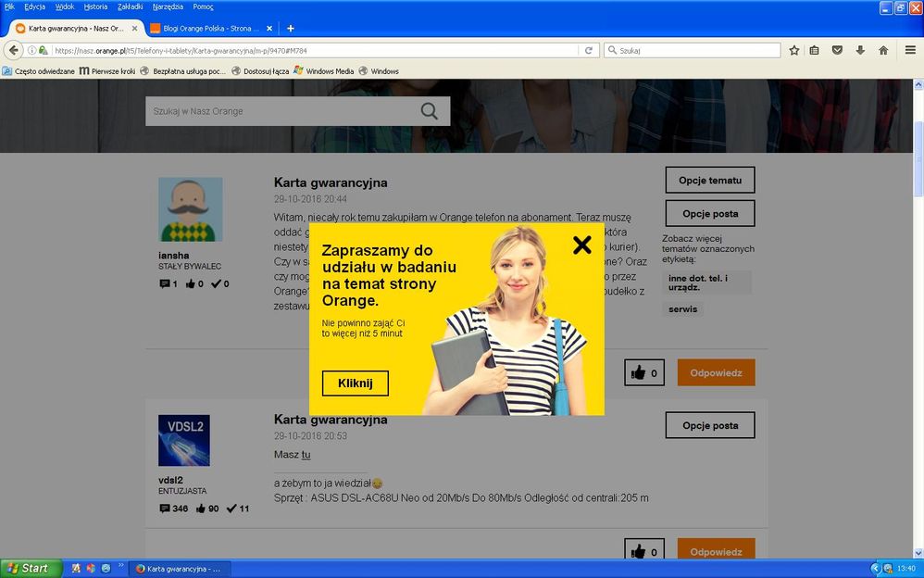The image size is (924, 578).
Task: Click the 11 solutions checkmark icon under vdsl2
Action: pyautogui.click(x=231, y=509)
